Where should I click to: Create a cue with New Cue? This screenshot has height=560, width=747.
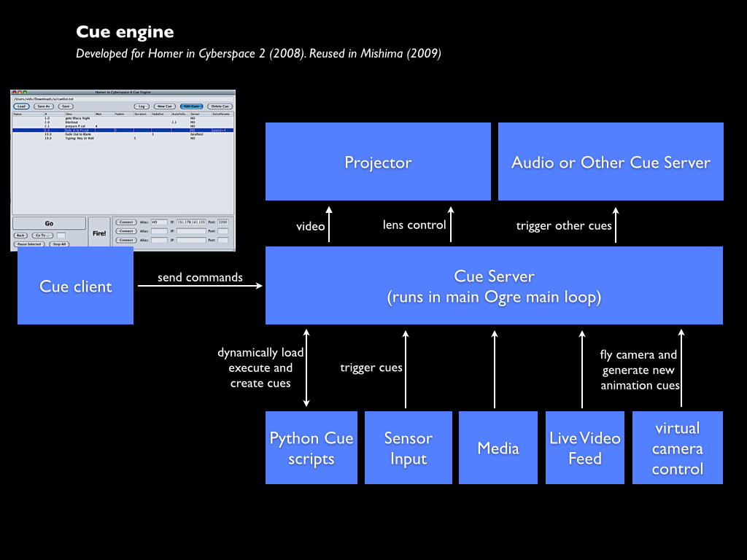coord(164,106)
